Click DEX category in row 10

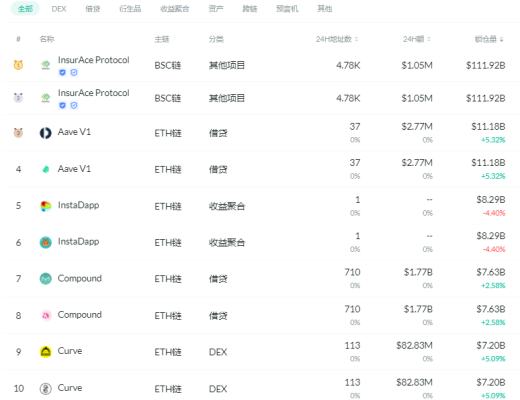(218, 389)
